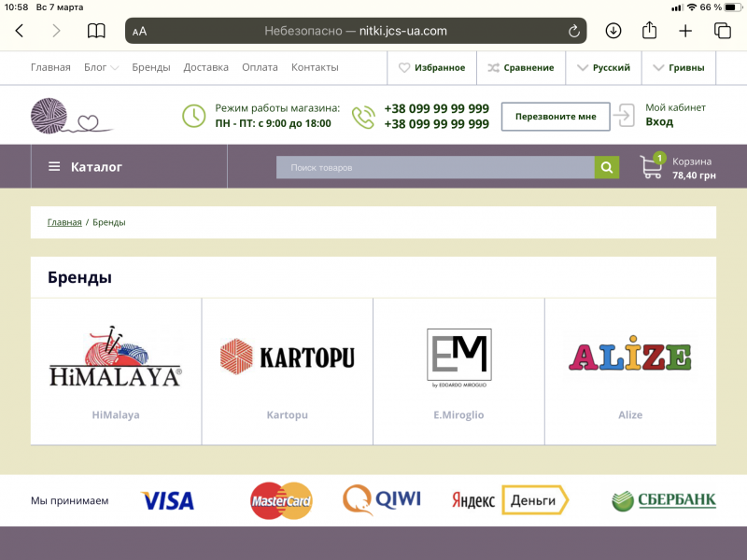This screenshot has height=560, width=747.
Task: Open the Доставка menu item
Action: [205, 67]
